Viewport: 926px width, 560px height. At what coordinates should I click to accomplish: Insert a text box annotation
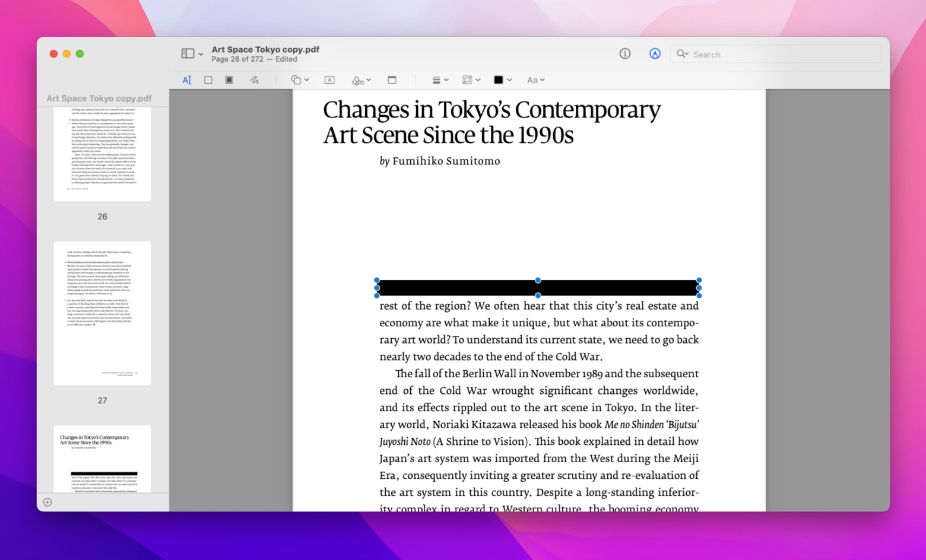pyautogui.click(x=329, y=80)
